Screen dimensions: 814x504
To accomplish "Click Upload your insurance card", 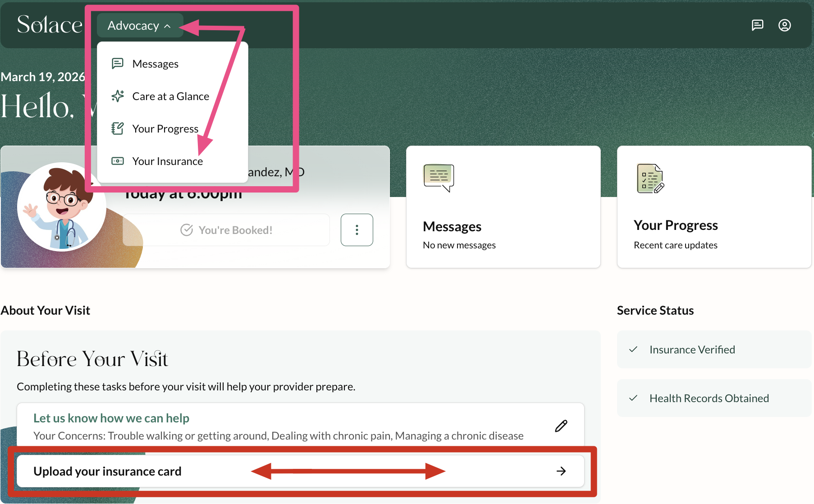I will (107, 471).
